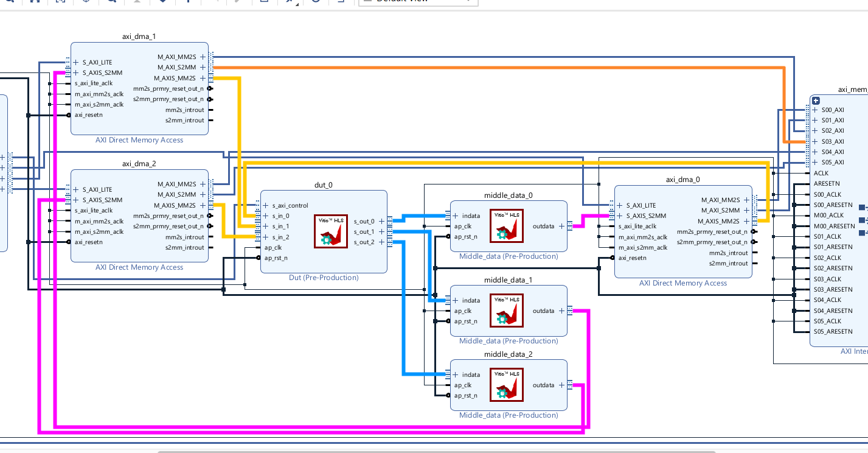This screenshot has height=453, width=868.
Task: Expand M_AXI_S2MM interface on axi_dma_1
Action: point(203,67)
